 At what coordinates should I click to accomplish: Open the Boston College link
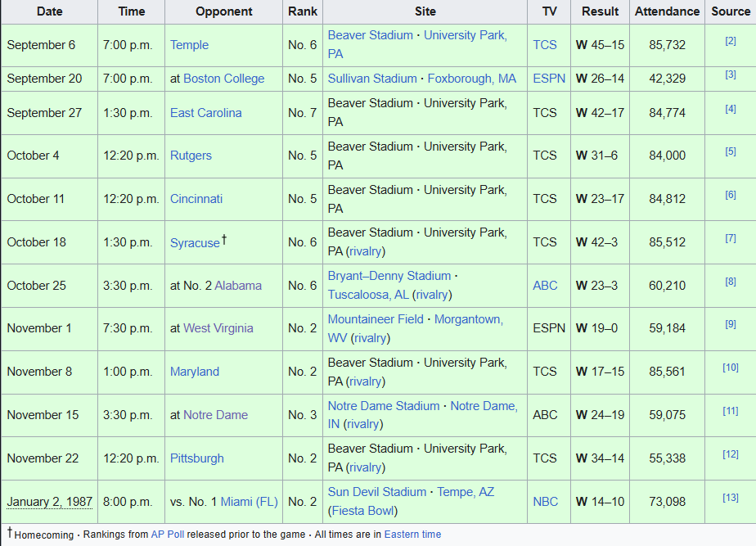[x=223, y=79]
